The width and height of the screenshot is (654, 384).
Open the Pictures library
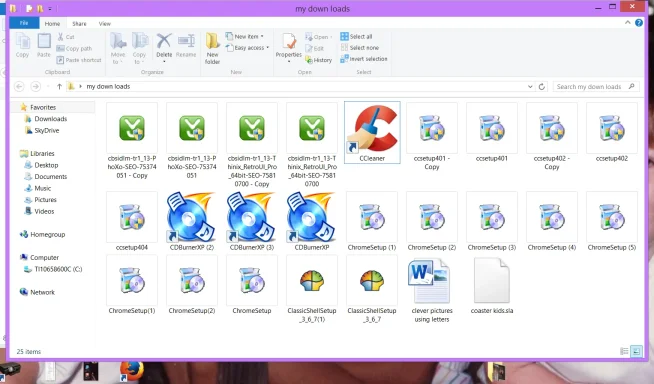[x=45, y=200]
